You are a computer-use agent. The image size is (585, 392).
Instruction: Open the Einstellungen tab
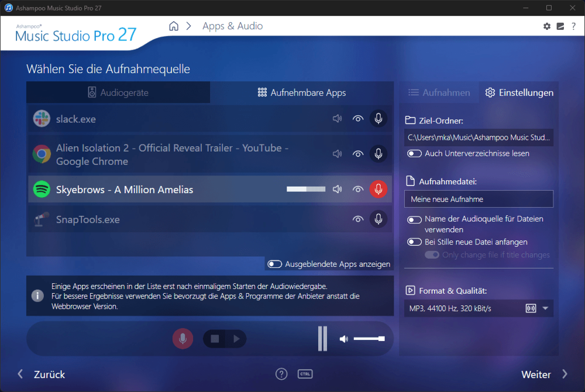pos(519,92)
